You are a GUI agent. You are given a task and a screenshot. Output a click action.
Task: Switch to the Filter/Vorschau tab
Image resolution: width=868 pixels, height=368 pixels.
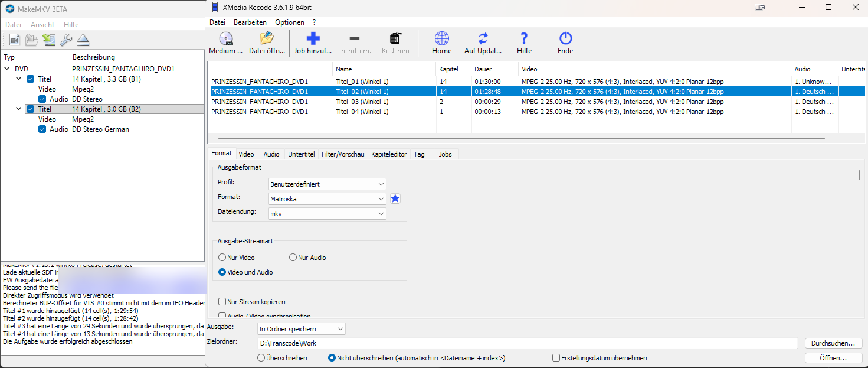coord(342,154)
